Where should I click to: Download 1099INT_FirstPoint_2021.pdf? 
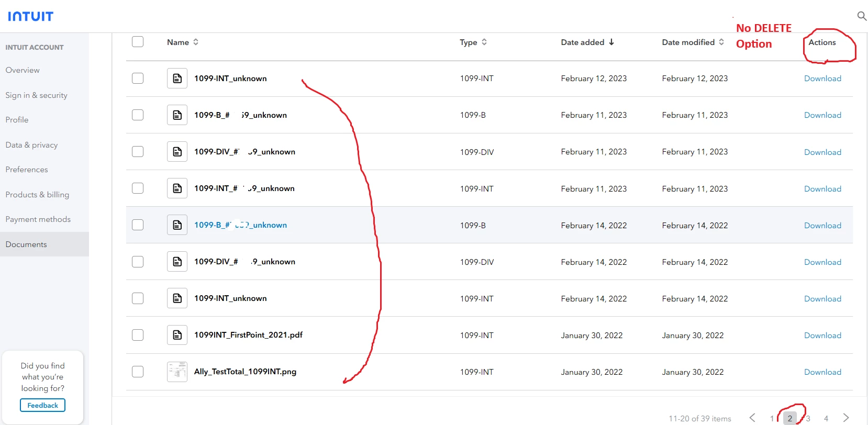click(x=822, y=335)
